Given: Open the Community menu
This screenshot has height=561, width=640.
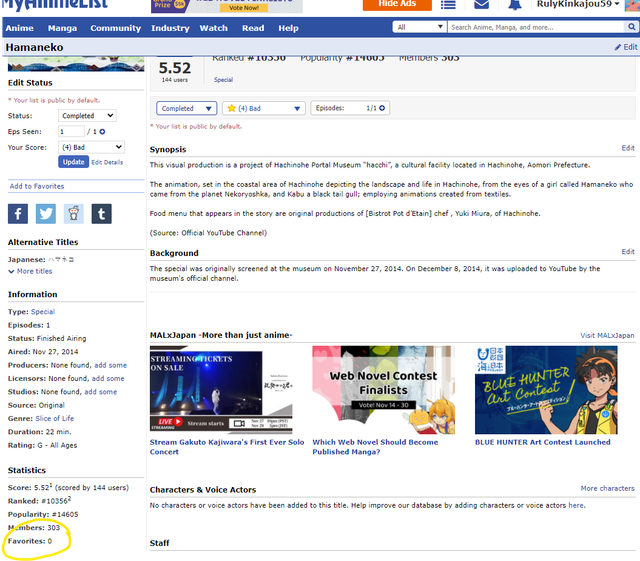Looking at the screenshot, I should coord(115,28).
